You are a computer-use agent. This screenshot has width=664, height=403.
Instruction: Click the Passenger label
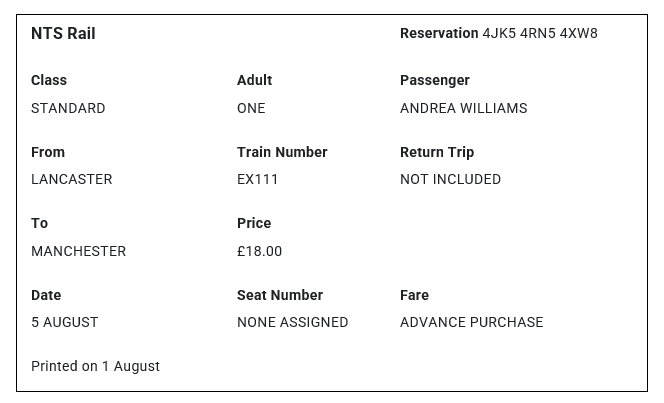click(435, 80)
